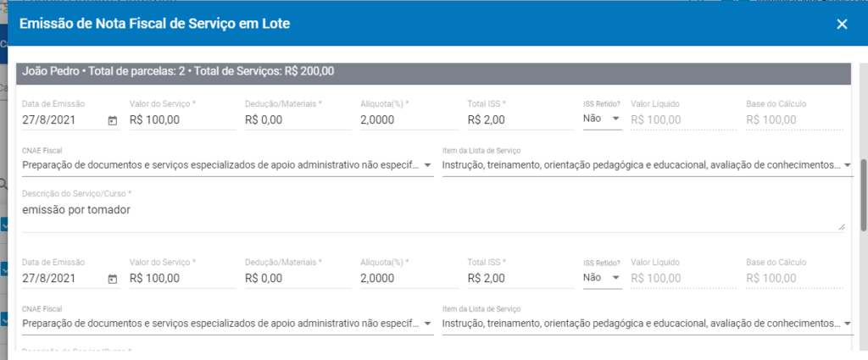Open calendar picker for second Data de Emissão
This screenshot has height=360, width=868.
click(x=113, y=280)
